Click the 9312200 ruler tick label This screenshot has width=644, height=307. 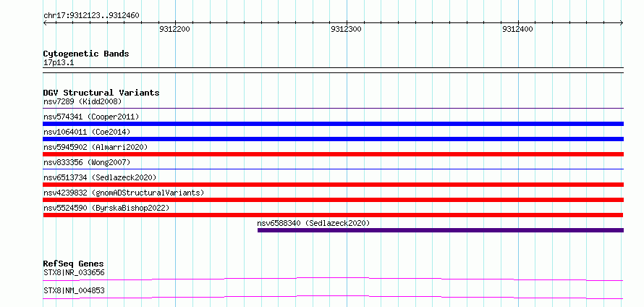174,30
